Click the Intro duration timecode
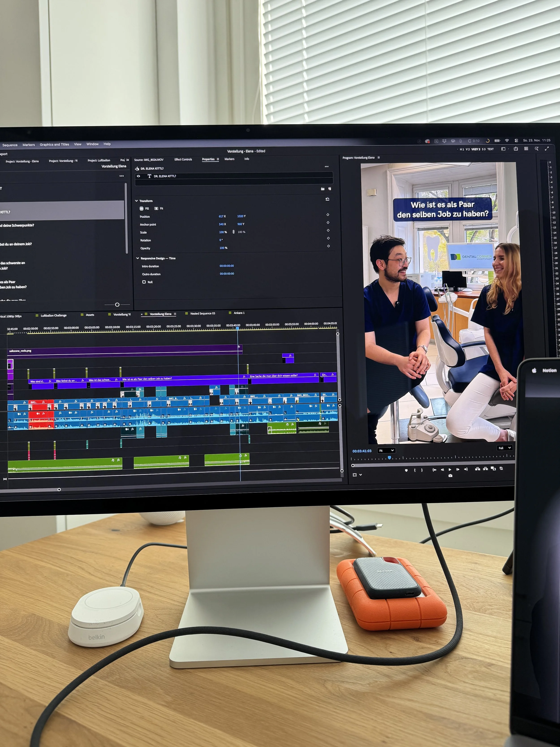 tap(227, 266)
